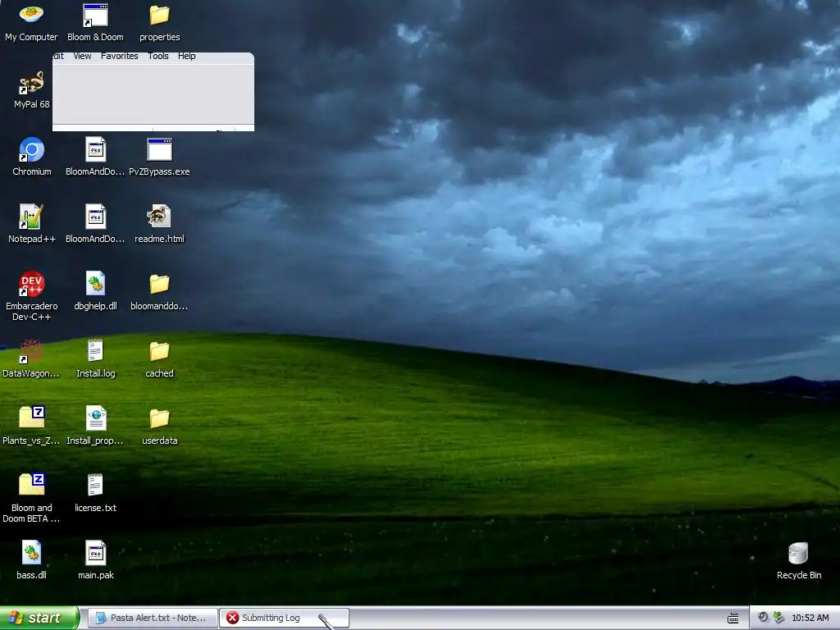Switch to Pasta Alert.txt Notepad taskbar button
The height and width of the screenshot is (630, 840).
click(x=153, y=618)
